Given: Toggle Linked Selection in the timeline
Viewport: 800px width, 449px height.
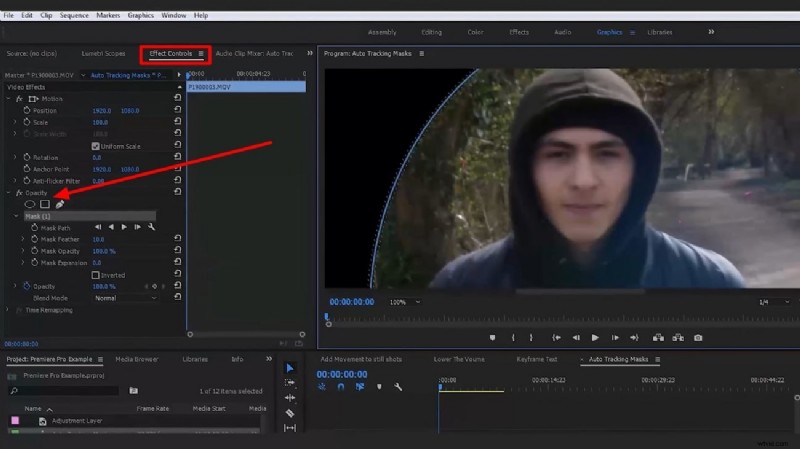Looking at the screenshot, I should (x=360, y=387).
